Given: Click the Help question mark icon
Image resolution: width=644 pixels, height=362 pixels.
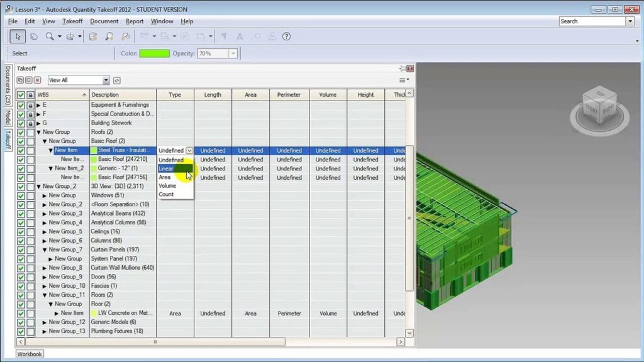Looking at the screenshot, I should [286, 36].
